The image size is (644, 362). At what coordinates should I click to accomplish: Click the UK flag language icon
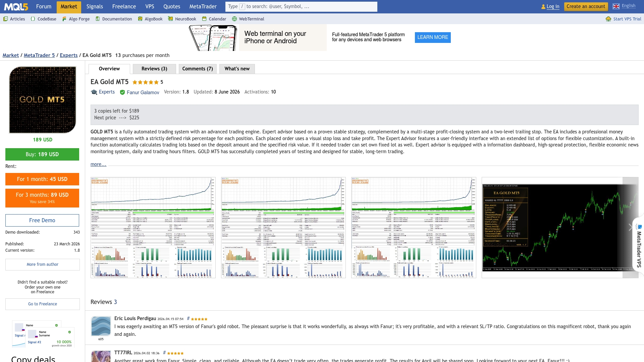pyautogui.click(x=616, y=6)
